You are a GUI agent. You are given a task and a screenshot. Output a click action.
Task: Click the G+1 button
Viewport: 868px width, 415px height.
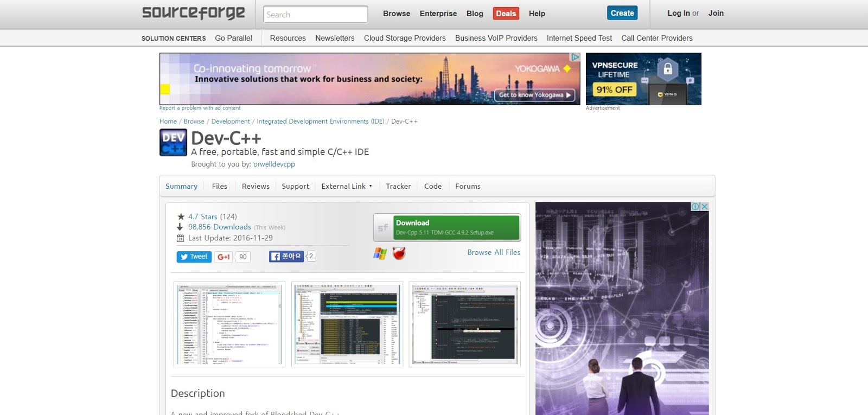[x=224, y=257]
